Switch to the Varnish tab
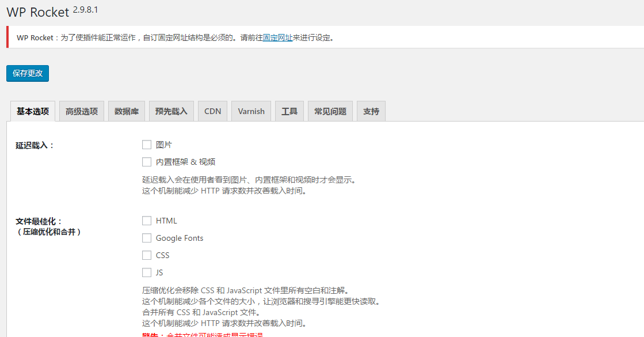 251,111
